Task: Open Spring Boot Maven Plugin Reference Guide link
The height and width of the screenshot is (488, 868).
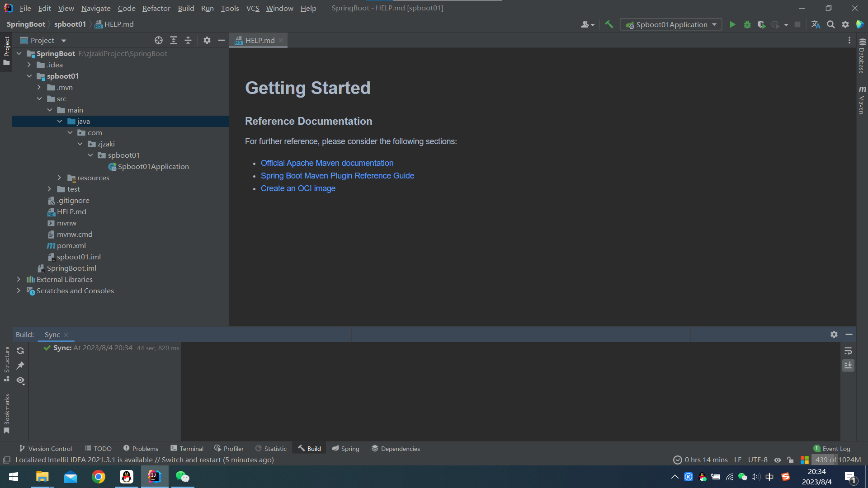Action: point(337,176)
